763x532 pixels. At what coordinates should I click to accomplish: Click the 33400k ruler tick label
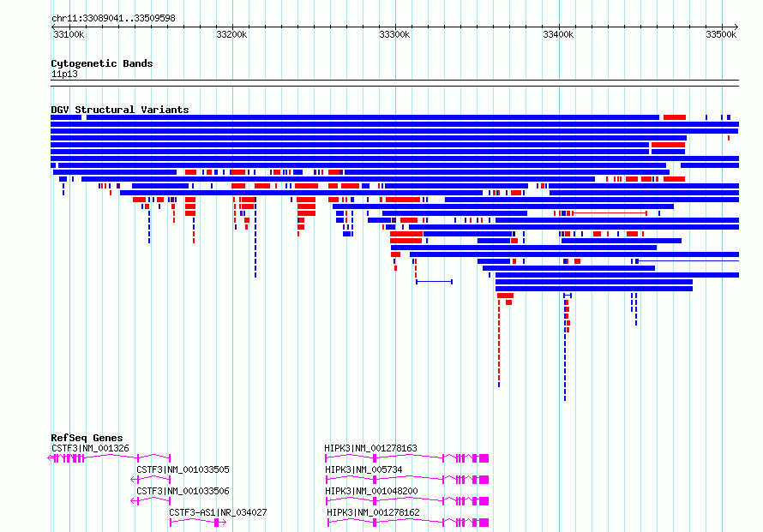pyautogui.click(x=558, y=34)
